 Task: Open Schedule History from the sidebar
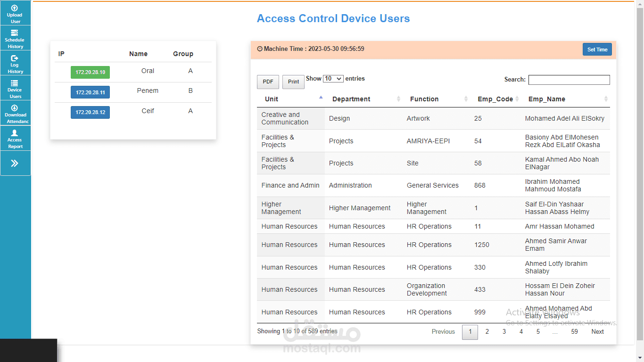(x=15, y=38)
